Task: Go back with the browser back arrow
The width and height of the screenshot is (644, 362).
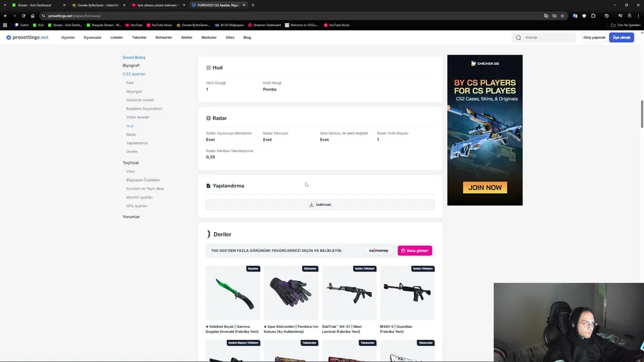Action: click(6, 16)
